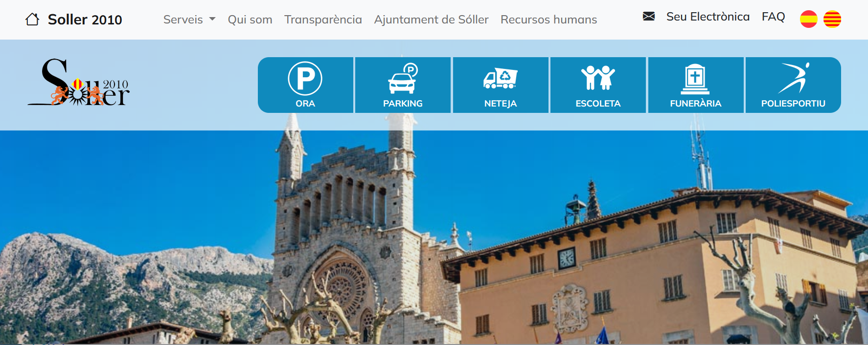This screenshot has height=345, width=868.
Task: Click the Soller 2010 brand title
Action: pyautogui.click(x=85, y=20)
